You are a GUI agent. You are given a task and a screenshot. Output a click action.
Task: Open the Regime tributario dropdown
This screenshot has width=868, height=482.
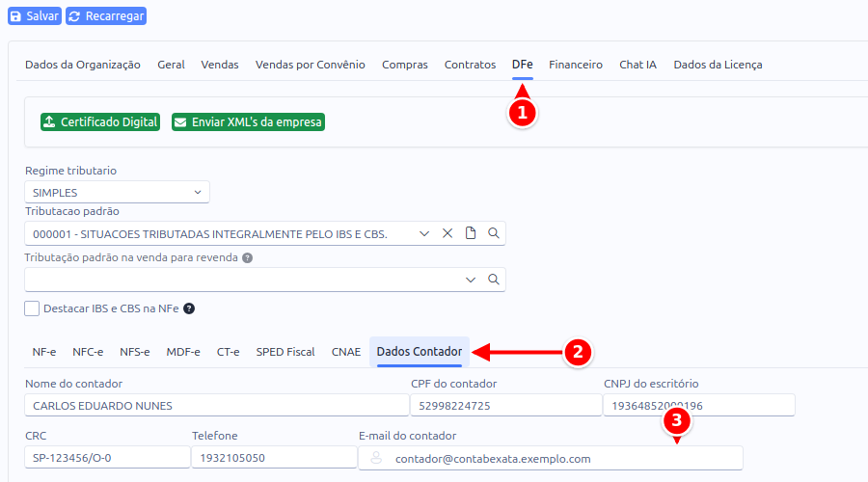click(x=117, y=193)
